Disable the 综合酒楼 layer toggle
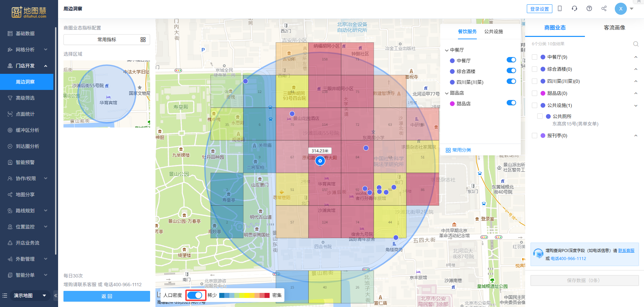Image resolution: width=644 pixels, height=307 pixels. click(x=511, y=71)
